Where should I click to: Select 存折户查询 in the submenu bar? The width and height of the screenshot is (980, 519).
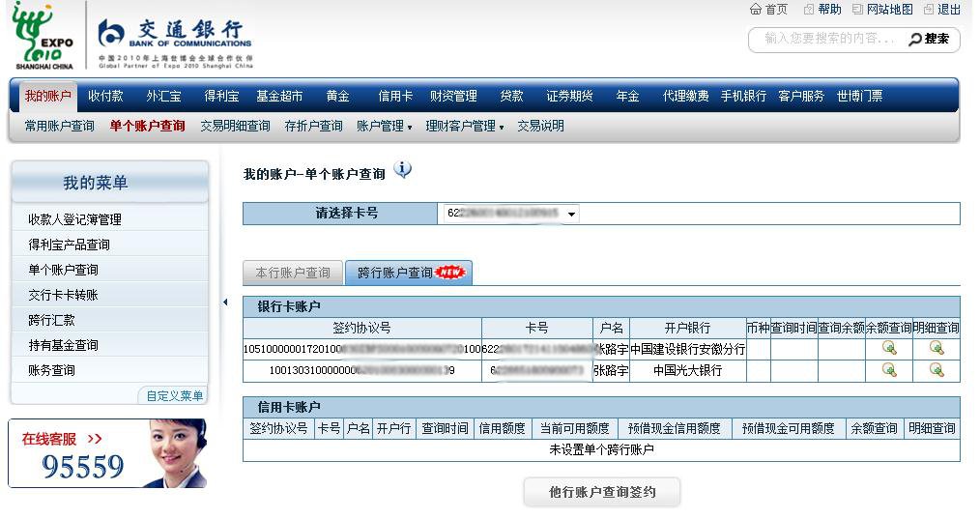[313, 127]
